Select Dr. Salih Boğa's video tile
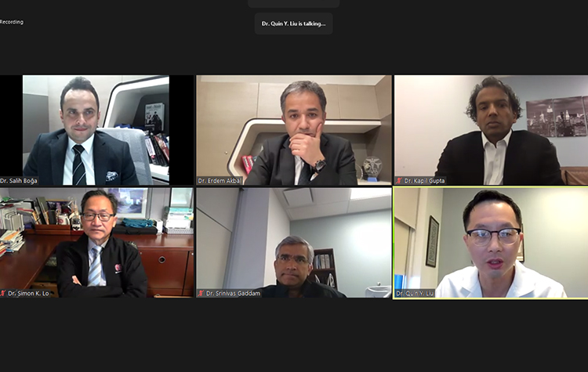 click(96, 130)
